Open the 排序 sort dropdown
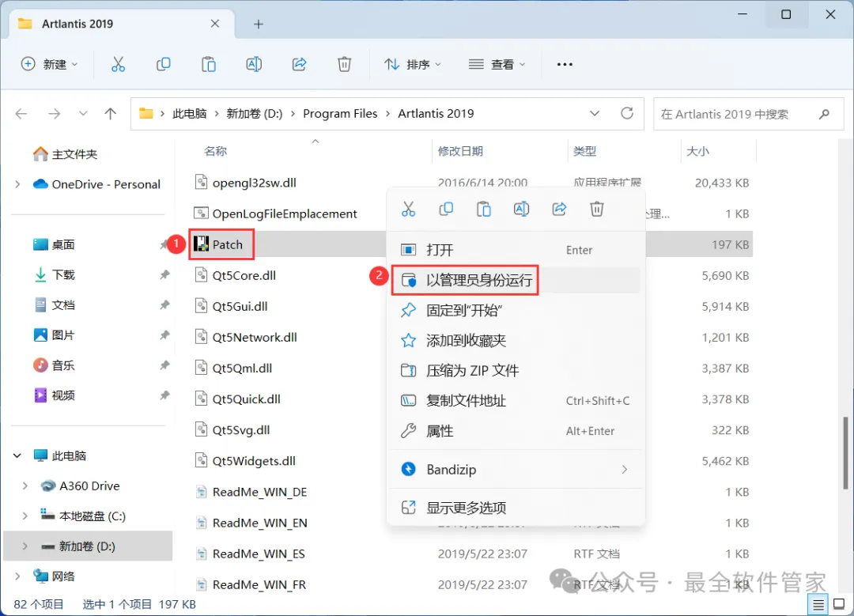This screenshot has height=616, width=854. 412,64
